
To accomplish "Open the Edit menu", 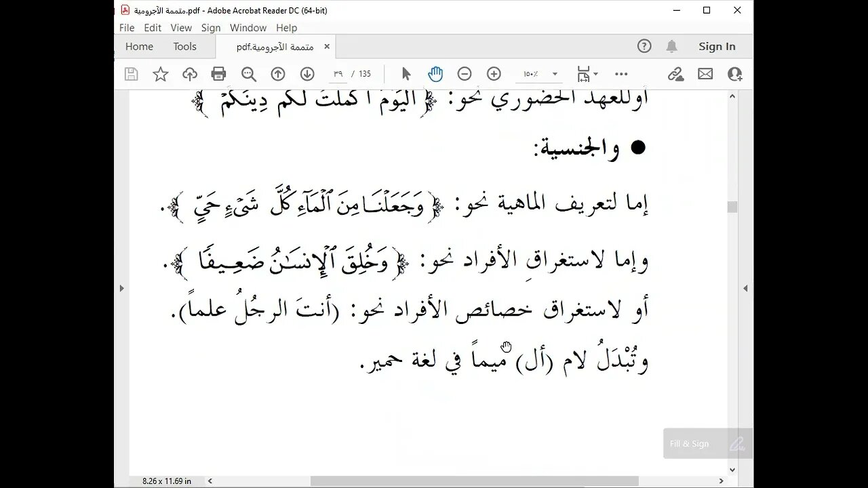I will tap(153, 28).
